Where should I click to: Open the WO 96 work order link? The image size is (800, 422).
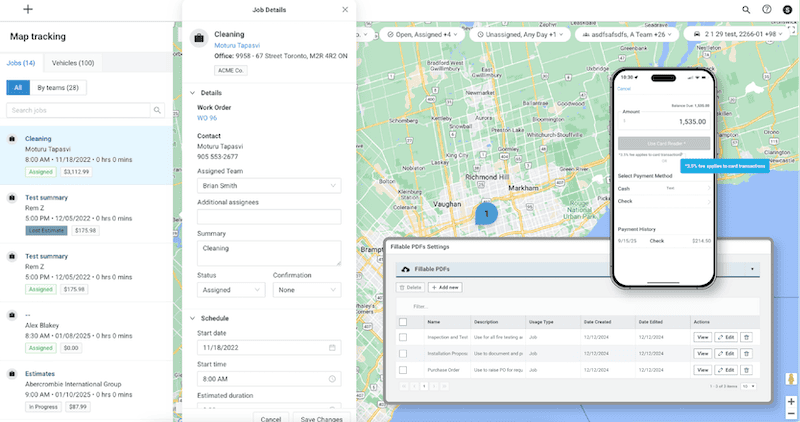point(207,118)
